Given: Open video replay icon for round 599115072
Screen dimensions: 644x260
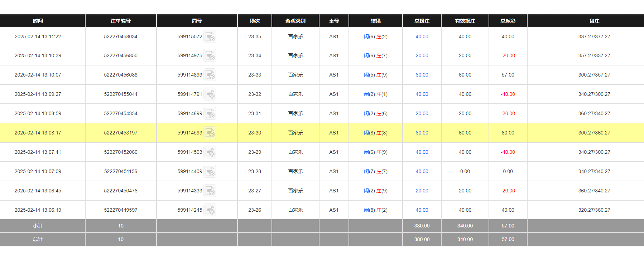Looking at the screenshot, I should tap(210, 37).
